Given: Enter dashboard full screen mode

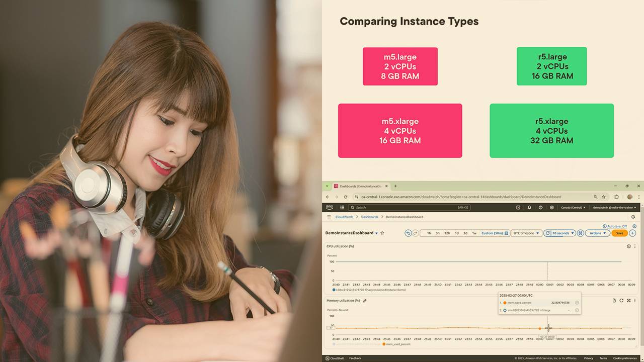Looking at the screenshot, I should point(580,233).
